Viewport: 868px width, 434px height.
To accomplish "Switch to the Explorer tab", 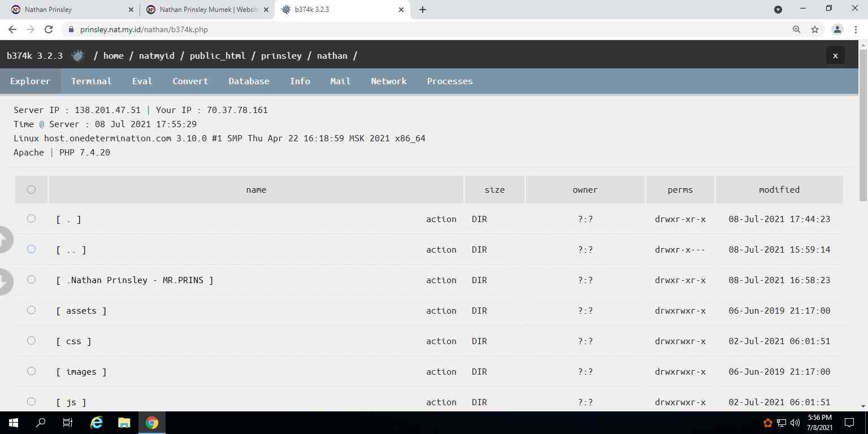I will point(31,81).
